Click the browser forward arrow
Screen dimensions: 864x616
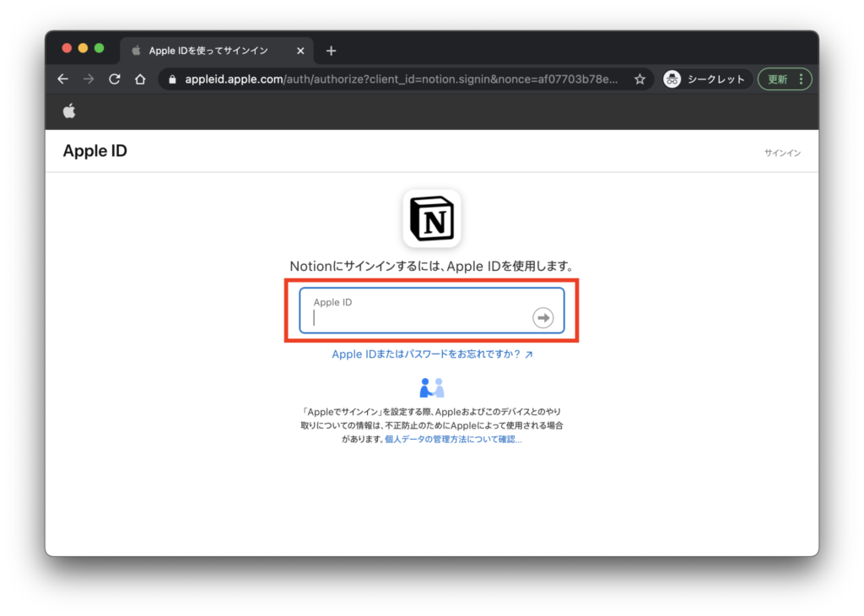coord(89,79)
